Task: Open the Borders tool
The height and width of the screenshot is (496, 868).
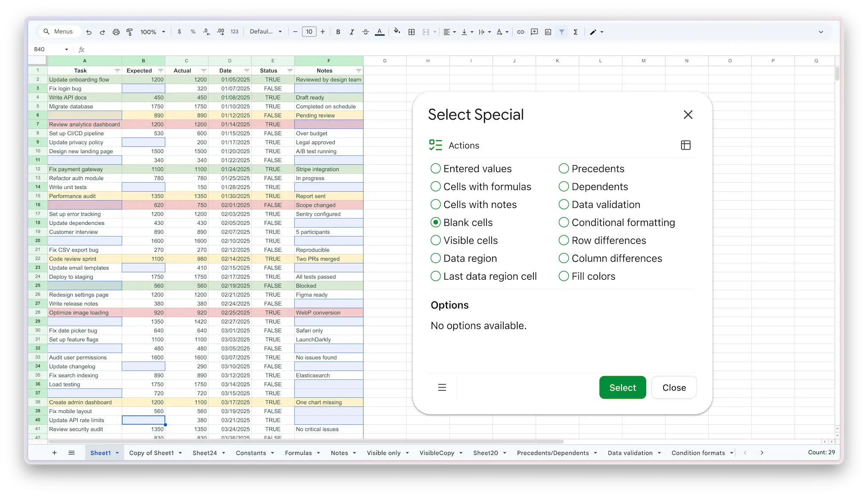Action: tap(411, 32)
